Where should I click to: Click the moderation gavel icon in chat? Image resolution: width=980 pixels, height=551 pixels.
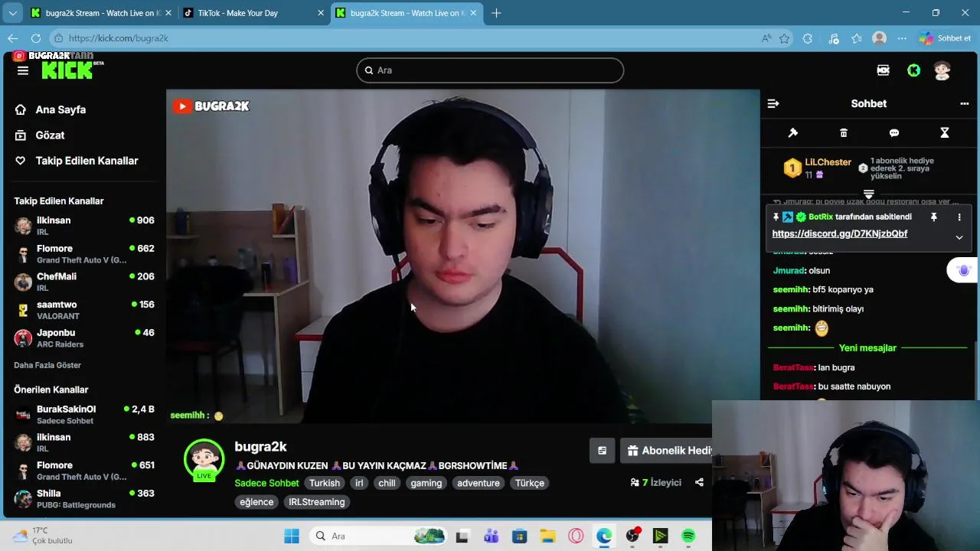pyautogui.click(x=793, y=132)
